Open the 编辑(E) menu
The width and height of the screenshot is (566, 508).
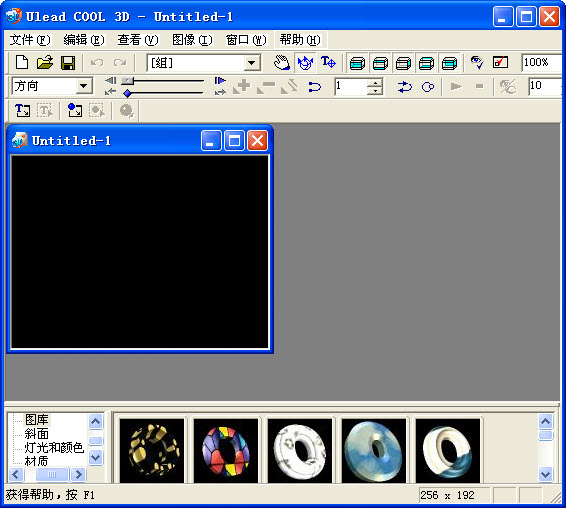click(84, 40)
